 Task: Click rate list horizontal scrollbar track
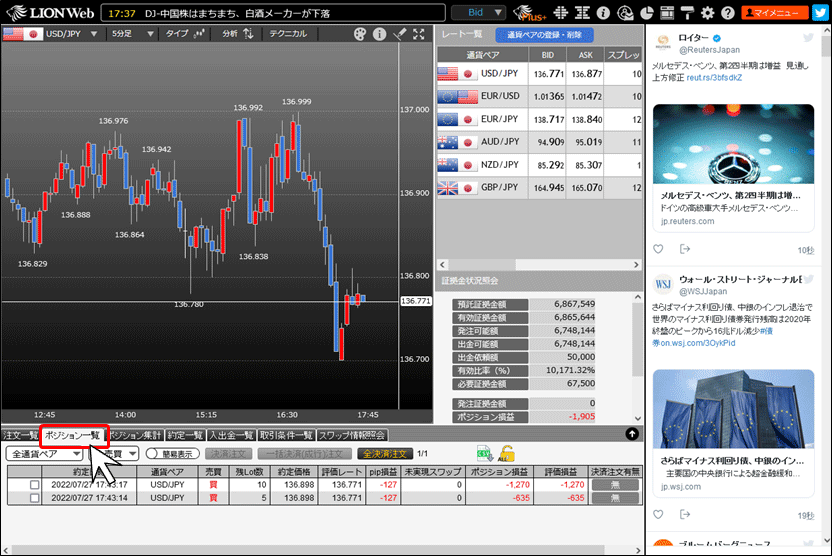[539, 264]
